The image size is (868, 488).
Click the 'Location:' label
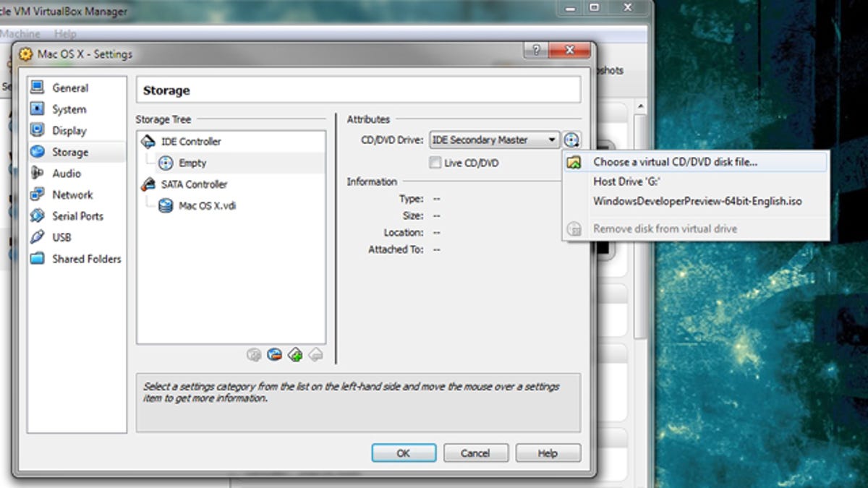click(404, 233)
